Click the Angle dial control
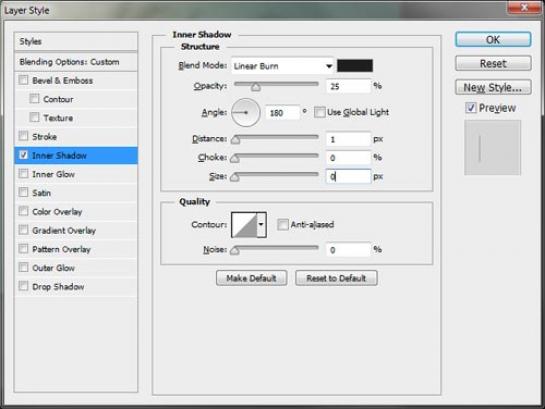The width and height of the screenshot is (545, 409). pyautogui.click(x=246, y=113)
